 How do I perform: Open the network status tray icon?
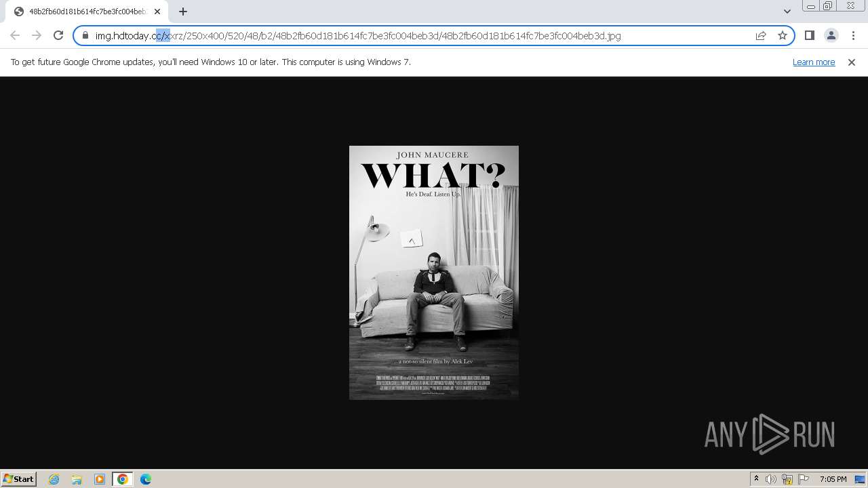(787, 479)
